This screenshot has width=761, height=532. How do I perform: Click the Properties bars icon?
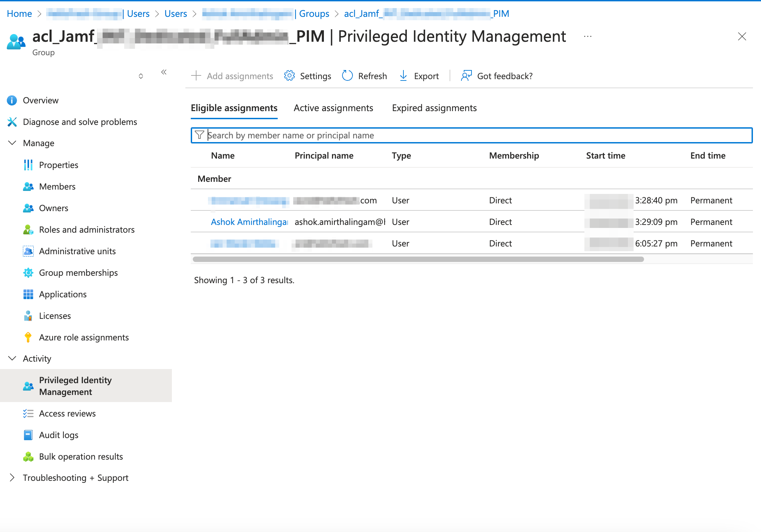pyautogui.click(x=28, y=165)
